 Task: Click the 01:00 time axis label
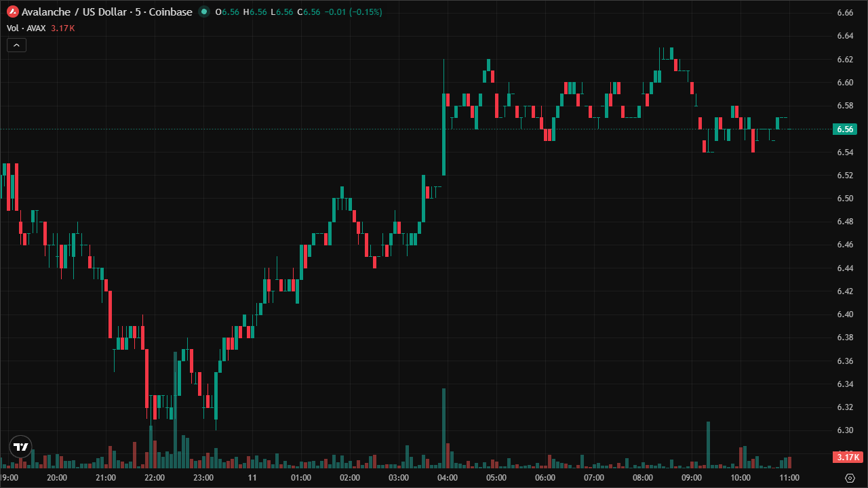pos(301,478)
